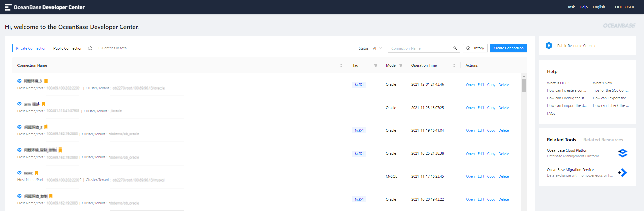Open the MySQL connection from 2021-11-17
Image resolution: width=644 pixels, height=211 pixels.
click(470, 177)
